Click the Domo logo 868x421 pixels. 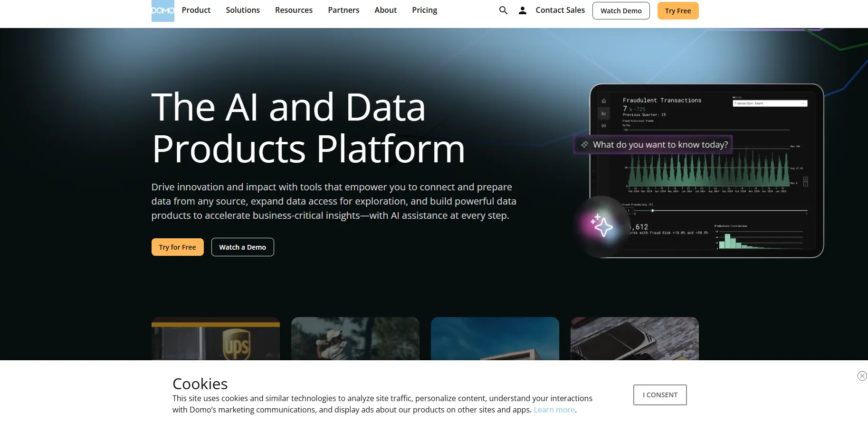162,10
